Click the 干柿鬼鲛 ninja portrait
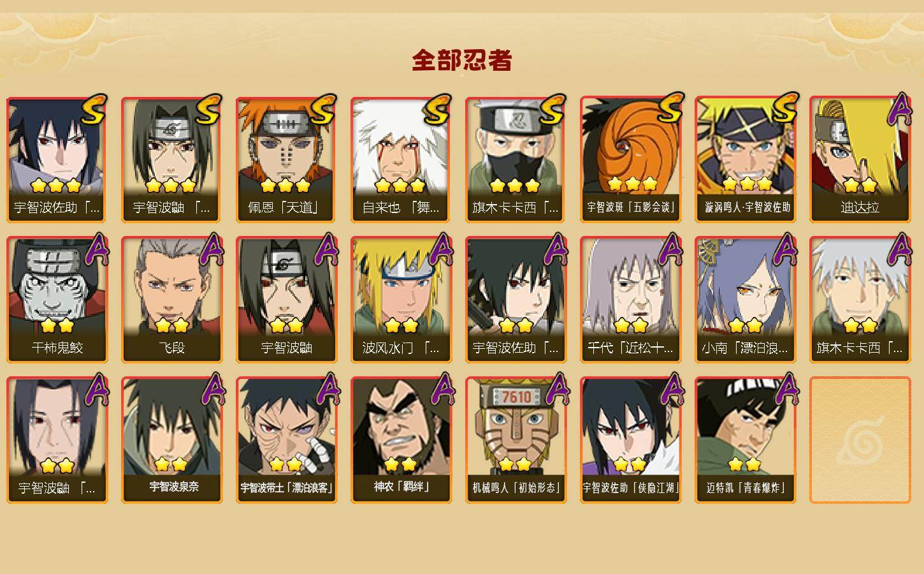Image resolution: width=924 pixels, height=574 pixels. tap(57, 300)
